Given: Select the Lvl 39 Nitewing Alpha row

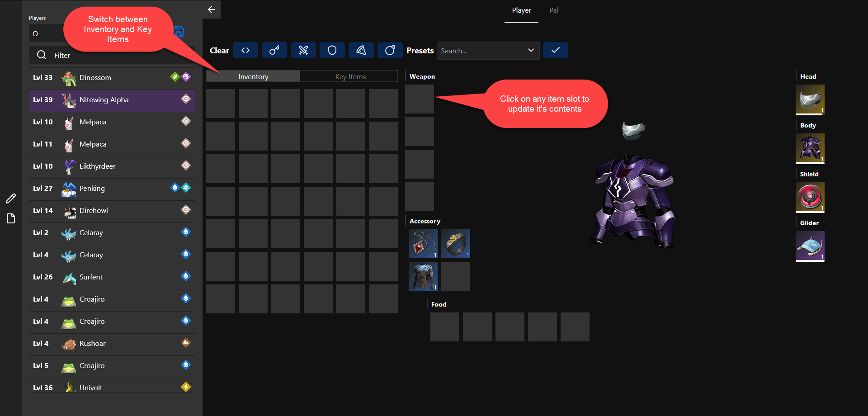Looking at the screenshot, I should [112, 100].
